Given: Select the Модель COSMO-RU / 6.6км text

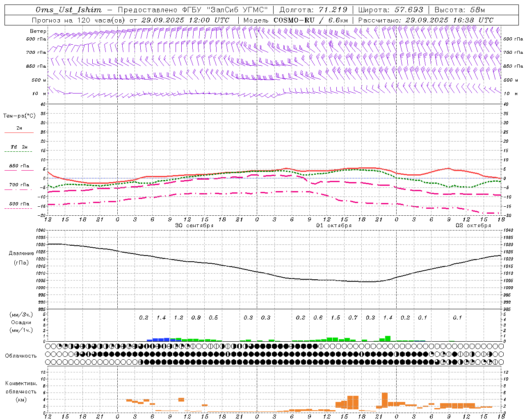Looking at the screenshot, I should [296, 20].
